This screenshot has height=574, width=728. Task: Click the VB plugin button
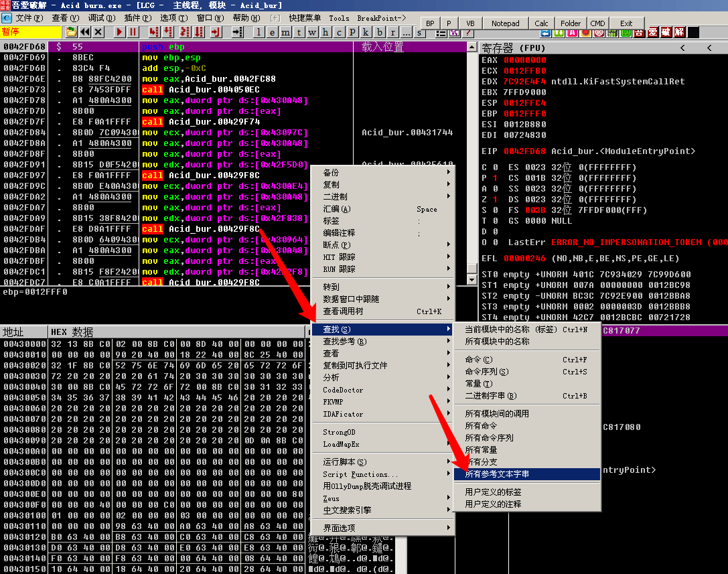[x=470, y=23]
